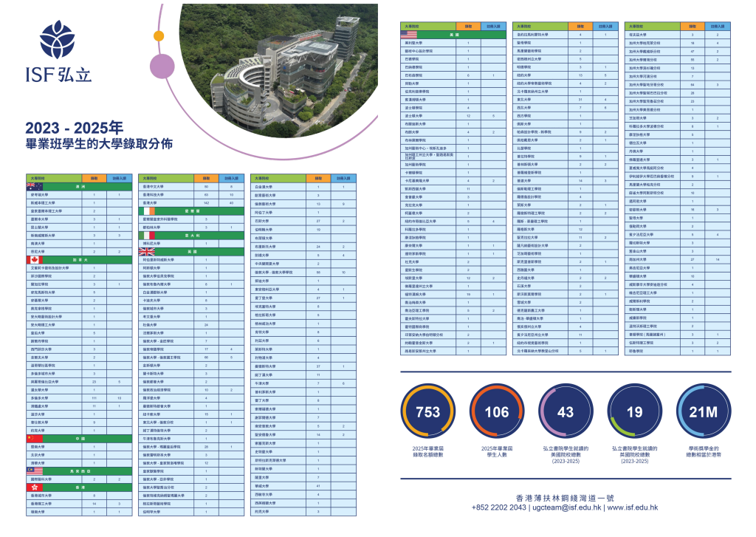Click the small orange decorative circle
This screenshot has width=756, height=537.
tap(158, 35)
